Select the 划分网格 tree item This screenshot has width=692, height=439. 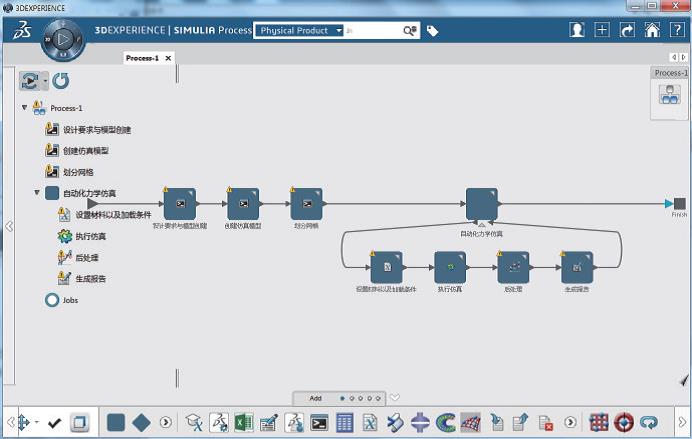click(78, 172)
